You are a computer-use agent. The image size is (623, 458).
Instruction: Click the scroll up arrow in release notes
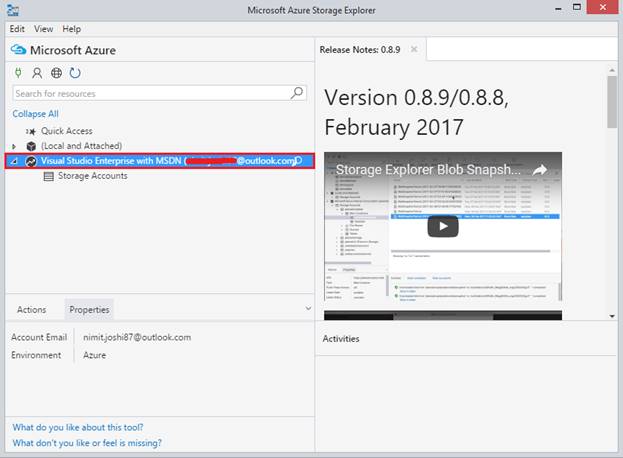coord(612,70)
